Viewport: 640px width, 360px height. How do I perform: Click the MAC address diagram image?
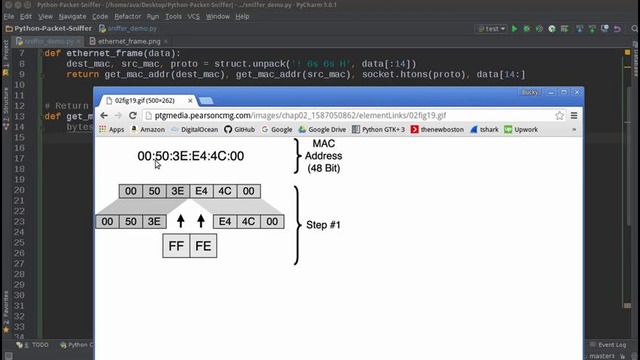click(219, 202)
